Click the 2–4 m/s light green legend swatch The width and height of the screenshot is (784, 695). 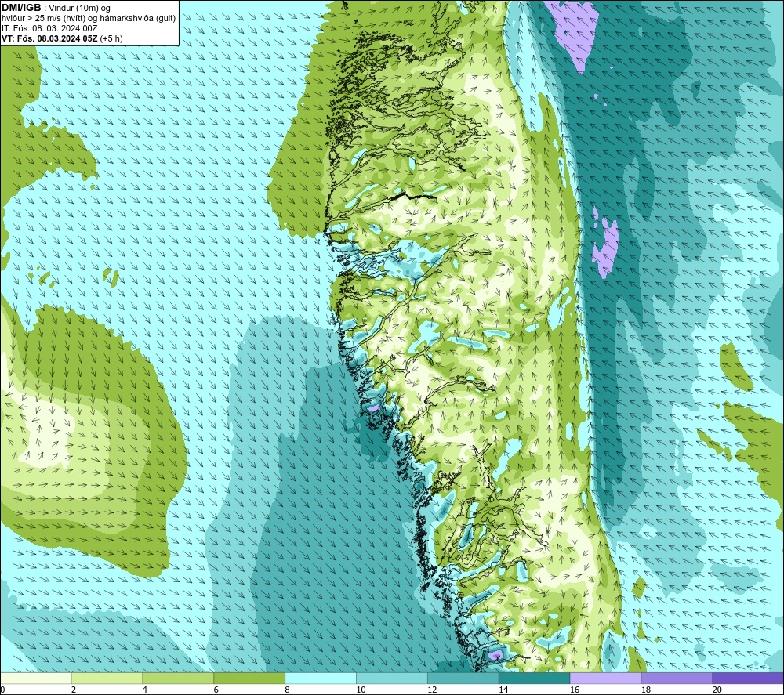107,679
